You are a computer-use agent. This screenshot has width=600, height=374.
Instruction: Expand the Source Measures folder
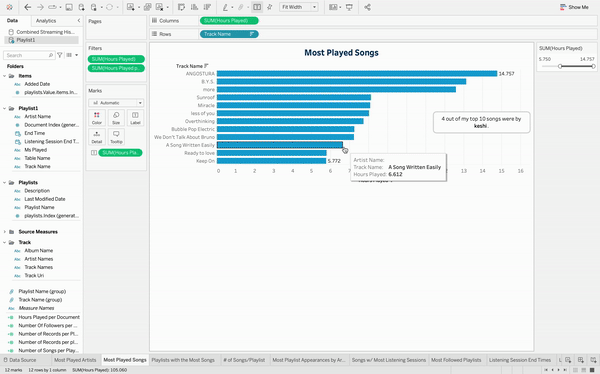[5, 232]
